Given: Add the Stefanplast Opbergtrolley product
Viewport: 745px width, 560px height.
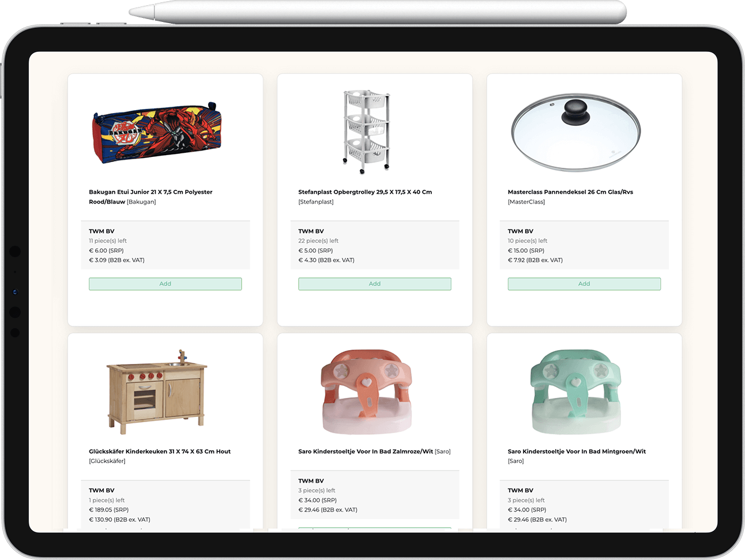Looking at the screenshot, I should 374,284.
